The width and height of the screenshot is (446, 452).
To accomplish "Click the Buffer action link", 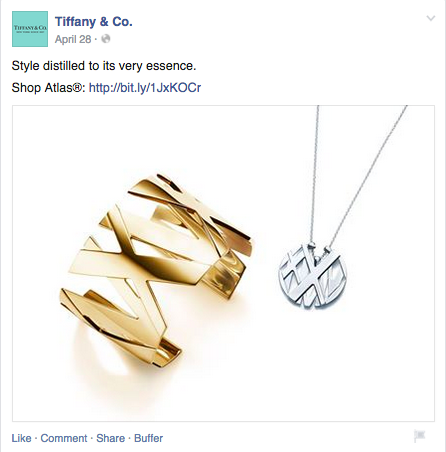I will coord(148,438).
